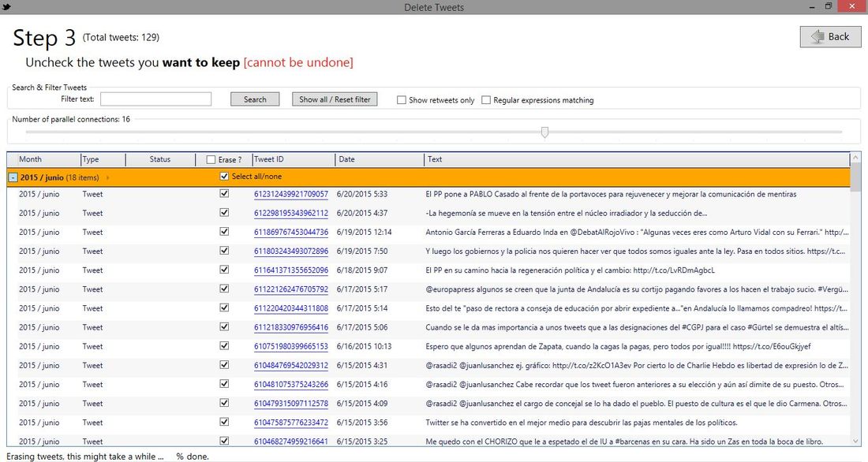Screen dimensions: 868x462
Task: Open tweet link 611221262476705792
Action: click(x=291, y=289)
